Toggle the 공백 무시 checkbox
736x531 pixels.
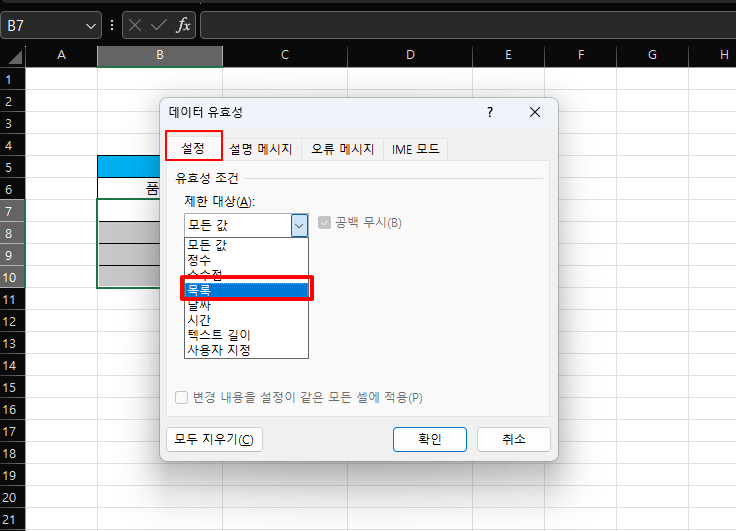tap(325, 223)
